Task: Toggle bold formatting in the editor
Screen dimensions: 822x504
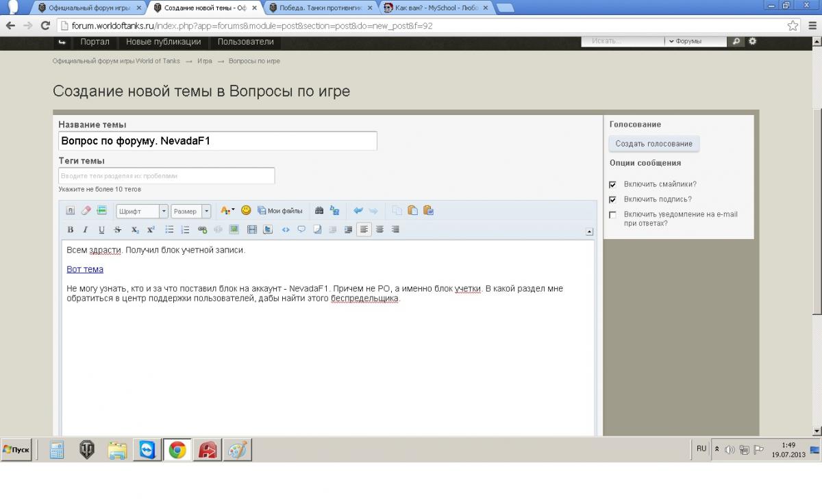Action: pyautogui.click(x=70, y=230)
